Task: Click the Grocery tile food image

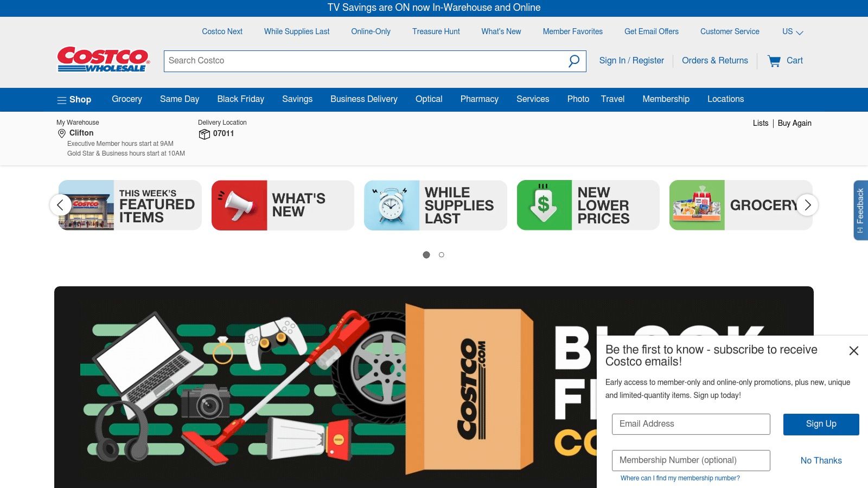Action: (x=697, y=206)
